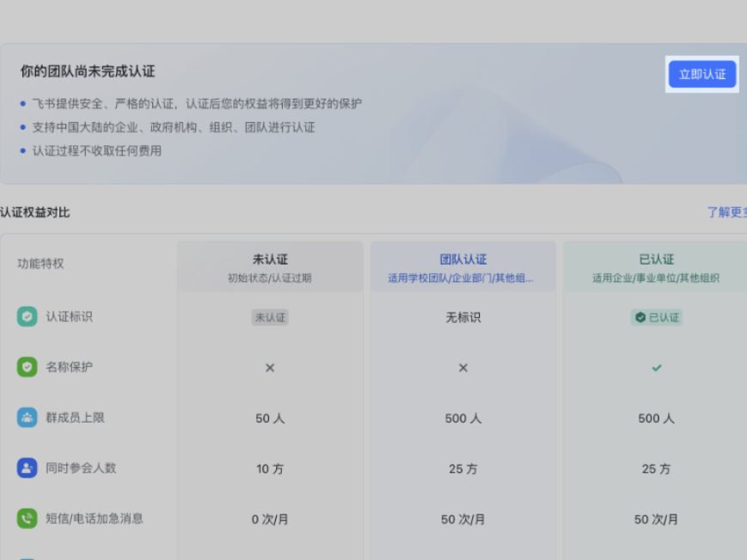Click the 适用企业/事业单位/其他组织 subtitle
This screenshot has width=747, height=560.
pyautogui.click(x=656, y=278)
